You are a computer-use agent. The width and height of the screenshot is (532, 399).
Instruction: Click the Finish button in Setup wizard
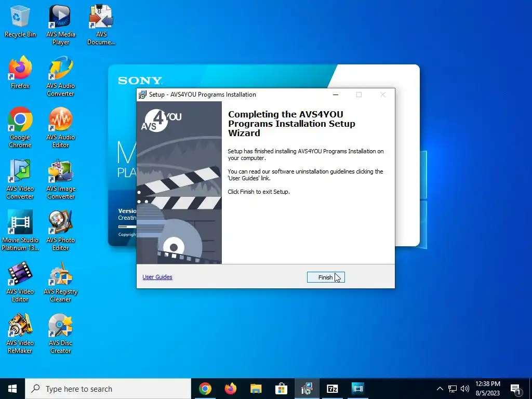(326, 277)
